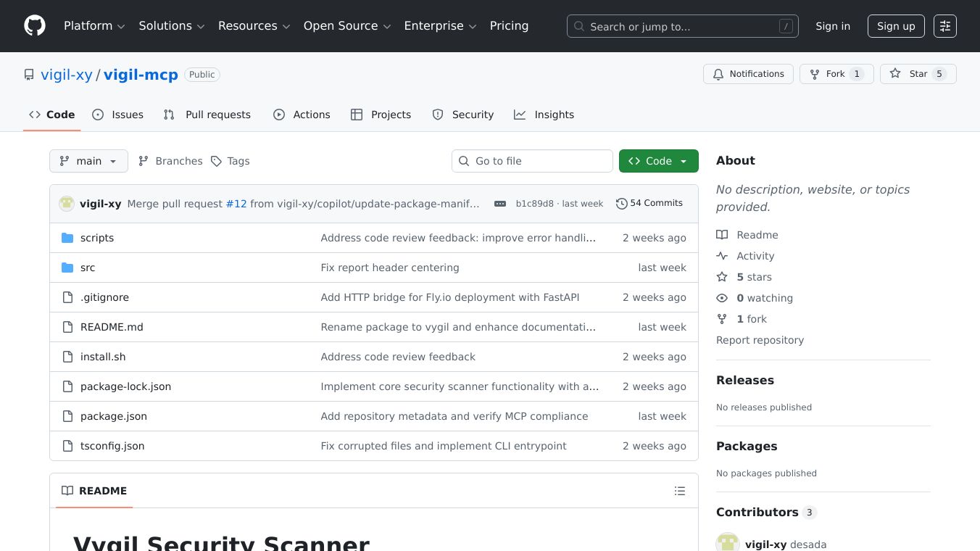Expand the Platform navigation menu

click(x=94, y=26)
